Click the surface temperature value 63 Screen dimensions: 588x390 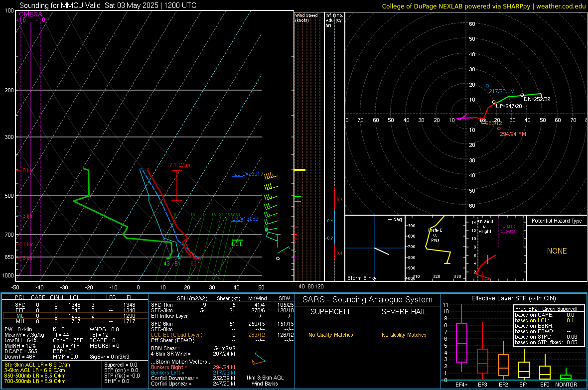[x=193, y=263]
